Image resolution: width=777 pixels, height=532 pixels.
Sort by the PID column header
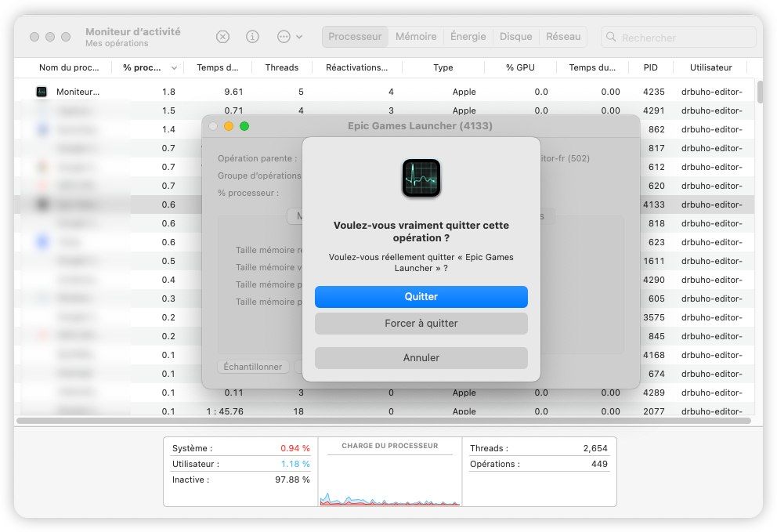(651, 67)
